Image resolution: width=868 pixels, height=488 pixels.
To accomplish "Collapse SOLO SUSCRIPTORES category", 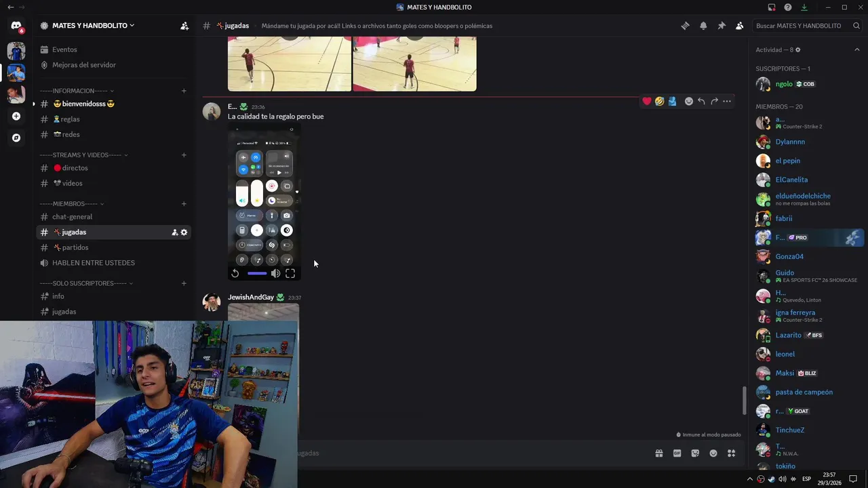I will coord(86,283).
